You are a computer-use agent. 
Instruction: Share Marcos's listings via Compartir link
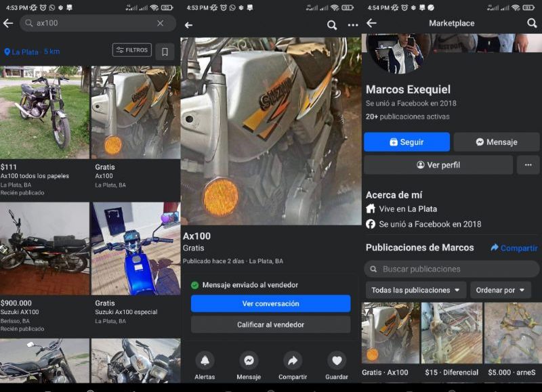coord(514,248)
